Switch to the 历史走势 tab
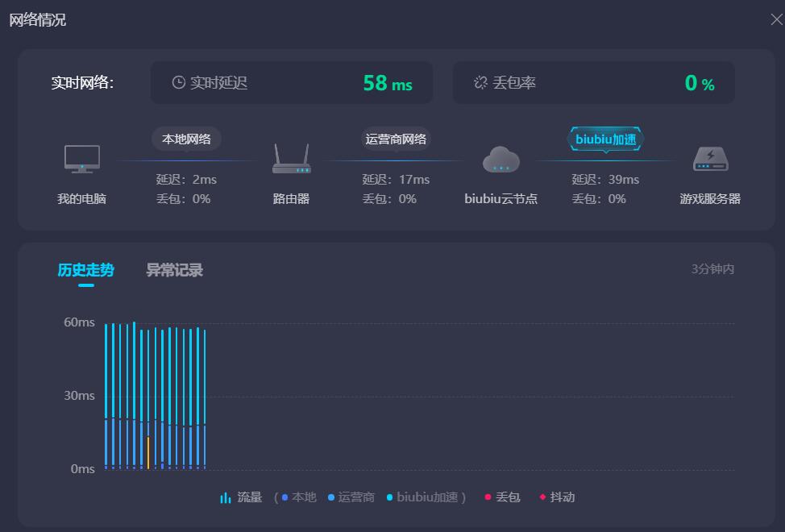This screenshot has width=785, height=532. pos(85,270)
